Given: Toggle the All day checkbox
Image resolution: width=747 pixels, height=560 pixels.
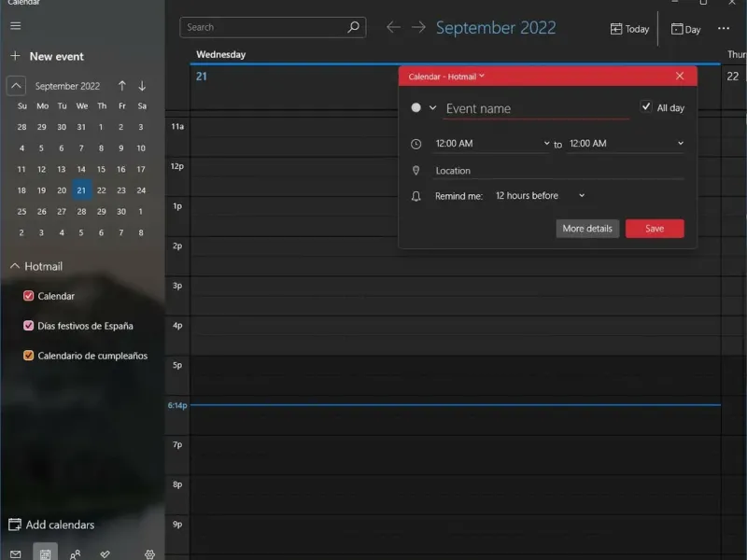Looking at the screenshot, I should click(646, 106).
